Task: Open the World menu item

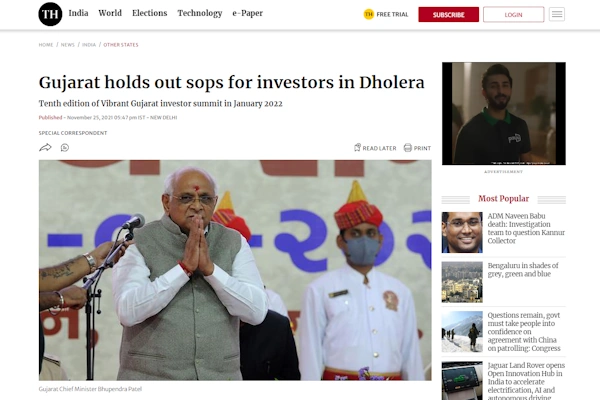Action: point(110,13)
